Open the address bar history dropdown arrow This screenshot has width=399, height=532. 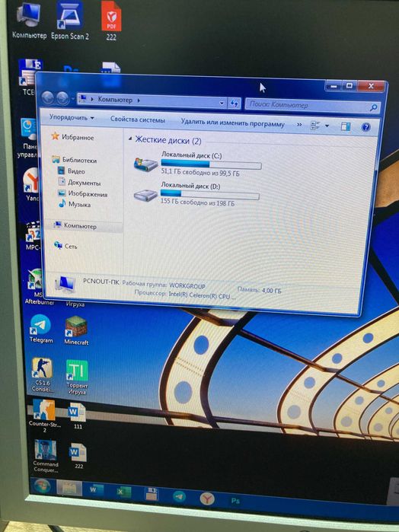(222, 103)
